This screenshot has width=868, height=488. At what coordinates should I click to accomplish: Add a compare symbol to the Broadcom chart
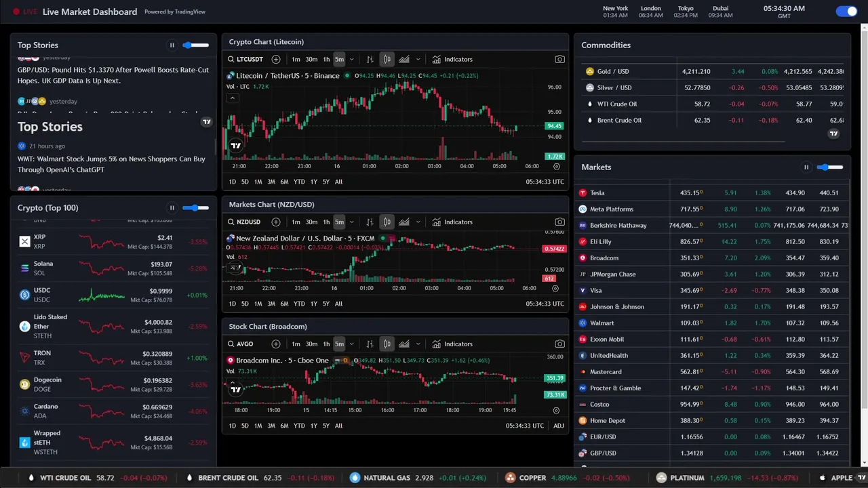276,344
